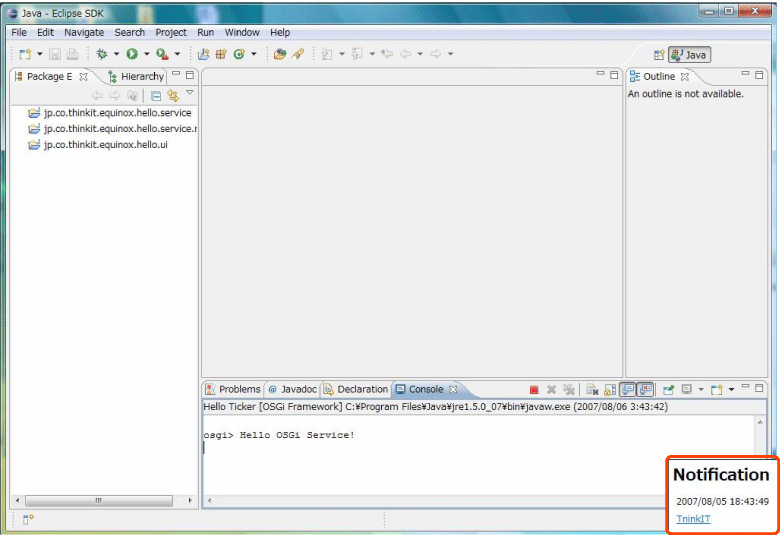Screen dimensions: 780x535
Task: Open the New wizard dropdown arrow
Action: [40, 54]
